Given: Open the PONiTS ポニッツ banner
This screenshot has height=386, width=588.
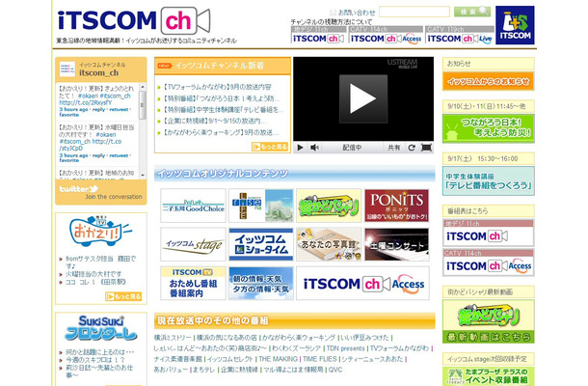Looking at the screenshot, I should click(x=397, y=206).
